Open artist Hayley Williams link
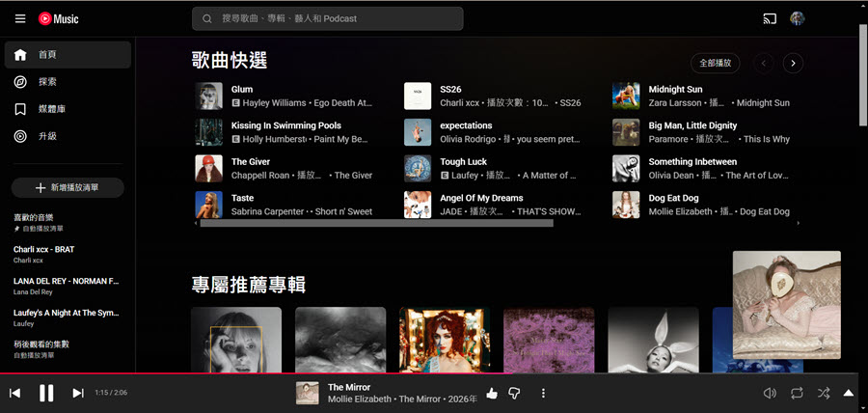 pos(274,103)
